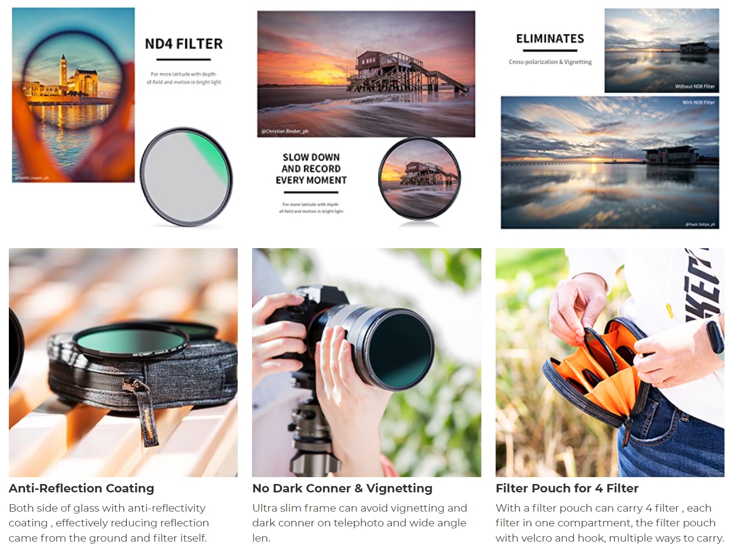This screenshot has width=756, height=550.
Task: Select the 'Anti-Reflection Coating' heading
Action: click(x=82, y=488)
